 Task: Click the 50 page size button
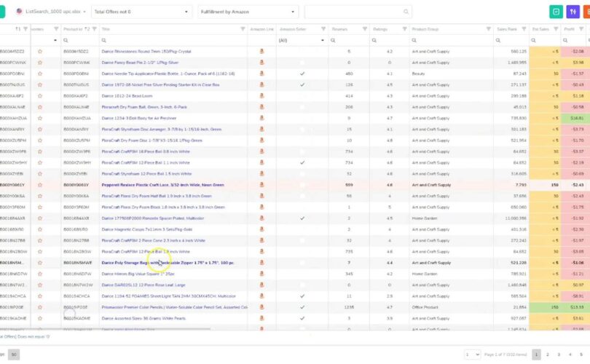tap(14, 355)
